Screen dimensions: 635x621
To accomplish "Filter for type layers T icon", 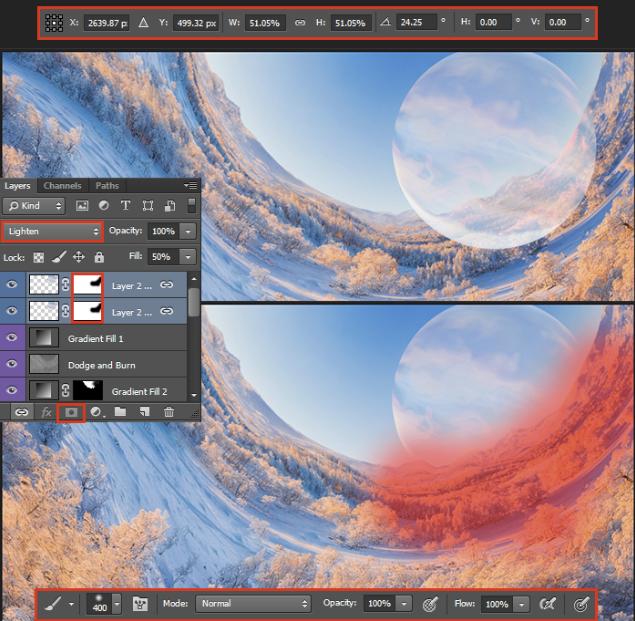I will tap(125, 206).
